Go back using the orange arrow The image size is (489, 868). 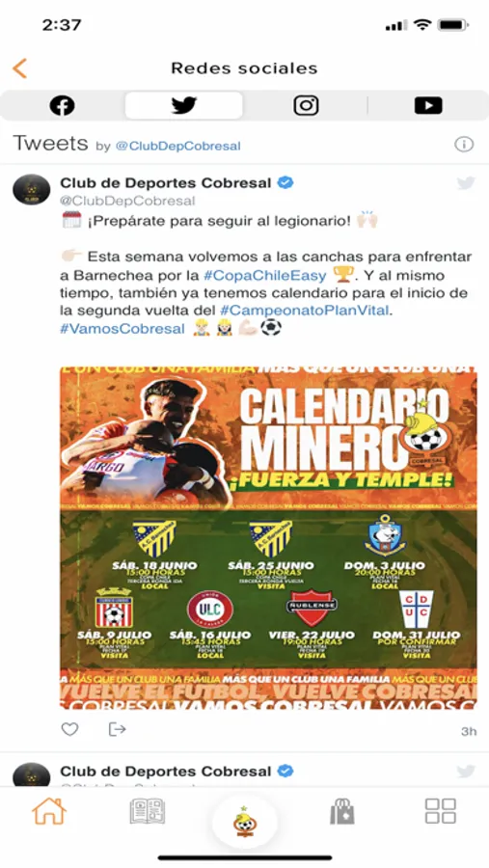pyautogui.click(x=19, y=68)
